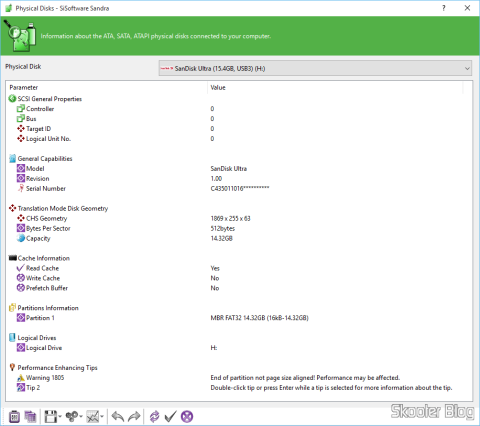Click the Serial Number row icon
480x426 pixels.
coord(21,188)
